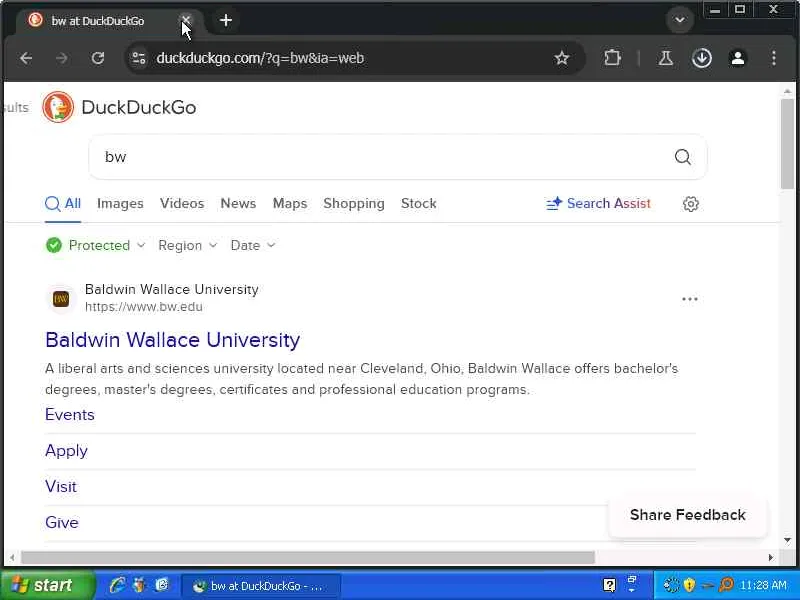Click the third quick launch icon
Viewport: 800px width, 600px height.
pyautogui.click(x=162, y=585)
